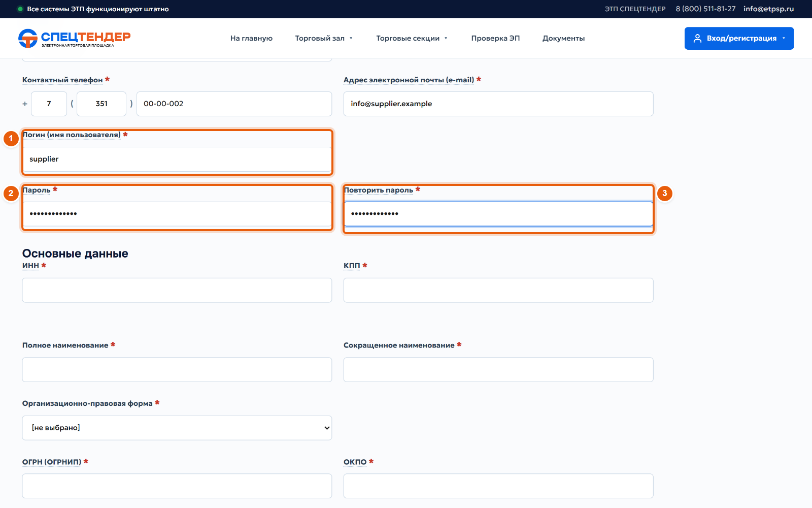Click the info@etpsp.ru email link
812x508 pixels.
[768, 9]
